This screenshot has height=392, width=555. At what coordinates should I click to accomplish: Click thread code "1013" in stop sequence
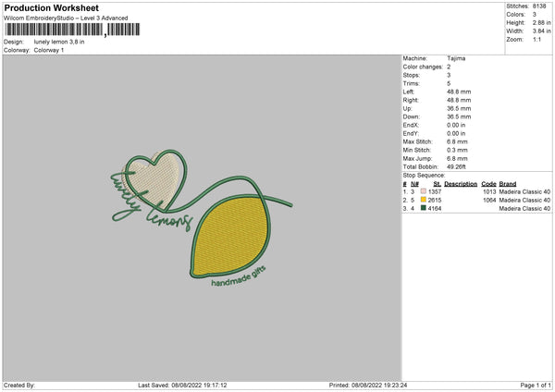(x=489, y=191)
